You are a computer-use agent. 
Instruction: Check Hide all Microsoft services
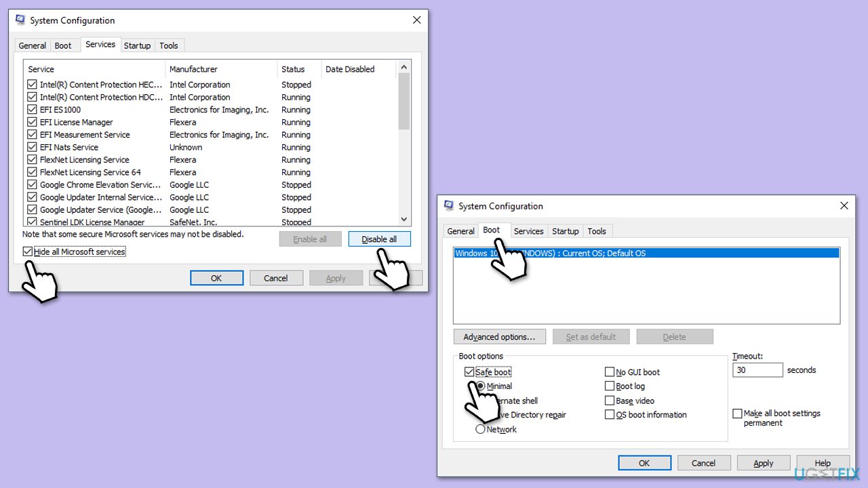28,252
